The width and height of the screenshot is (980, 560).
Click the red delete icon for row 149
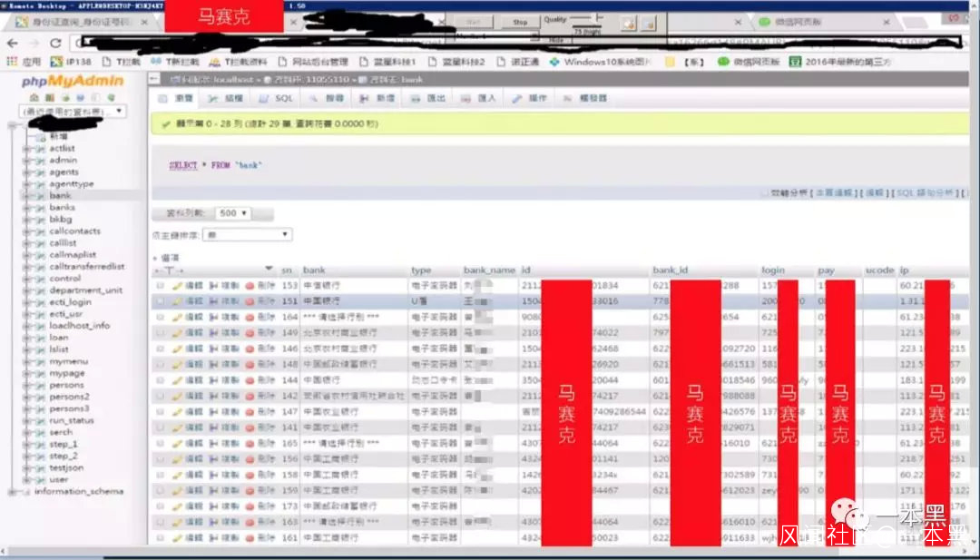pyautogui.click(x=250, y=332)
